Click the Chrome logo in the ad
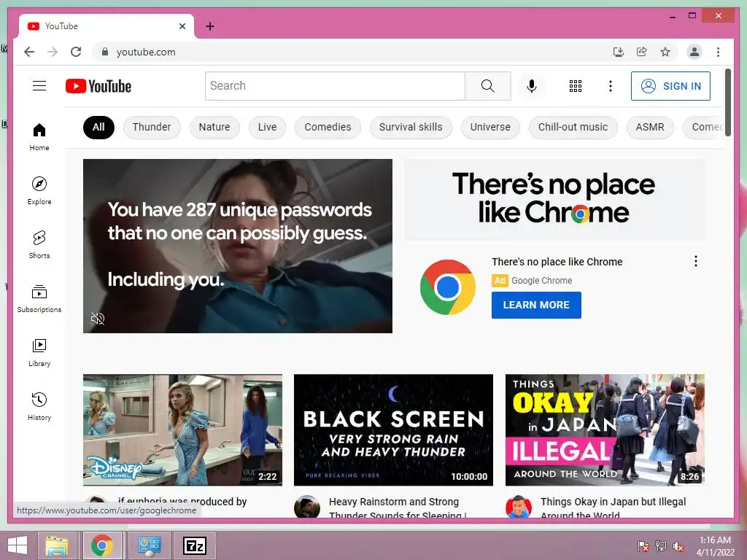 (x=447, y=287)
